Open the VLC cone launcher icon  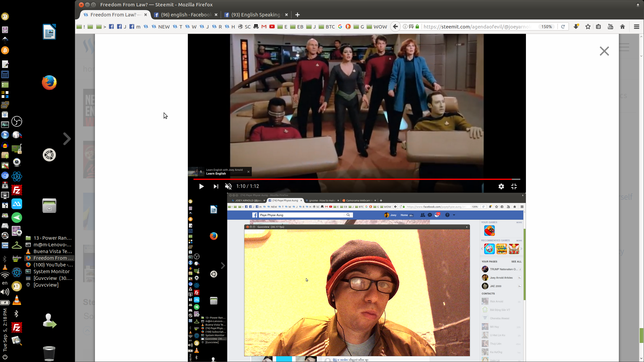(17, 300)
